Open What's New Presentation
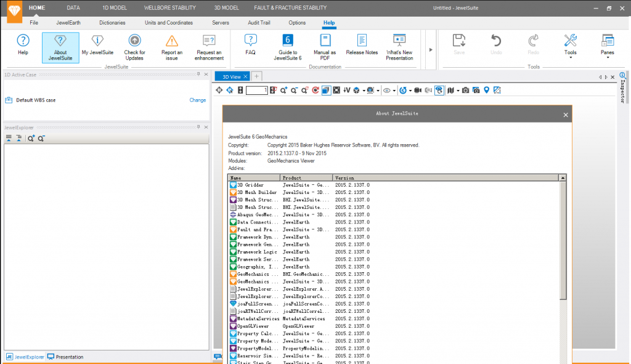This screenshot has width=631, height=364. coord(399,47)
